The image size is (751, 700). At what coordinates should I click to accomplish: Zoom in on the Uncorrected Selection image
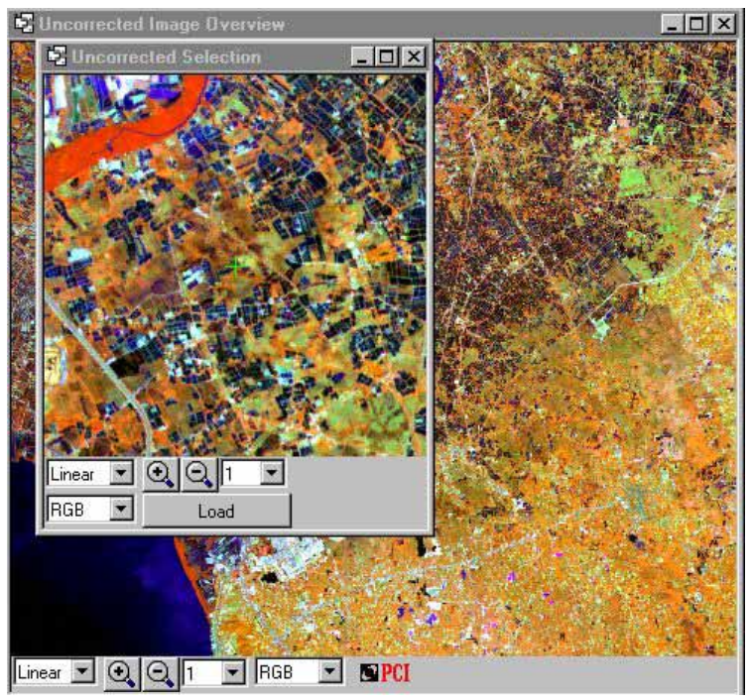tap(161, 474)
